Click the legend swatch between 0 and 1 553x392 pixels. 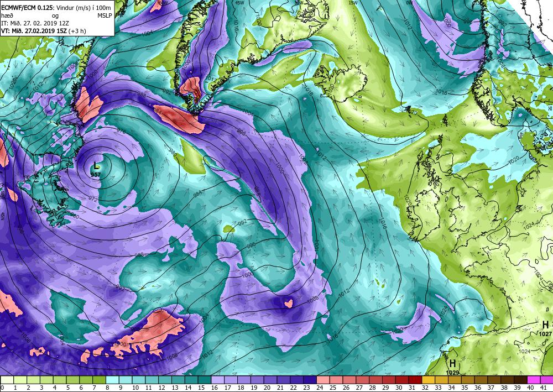point(7,380)
